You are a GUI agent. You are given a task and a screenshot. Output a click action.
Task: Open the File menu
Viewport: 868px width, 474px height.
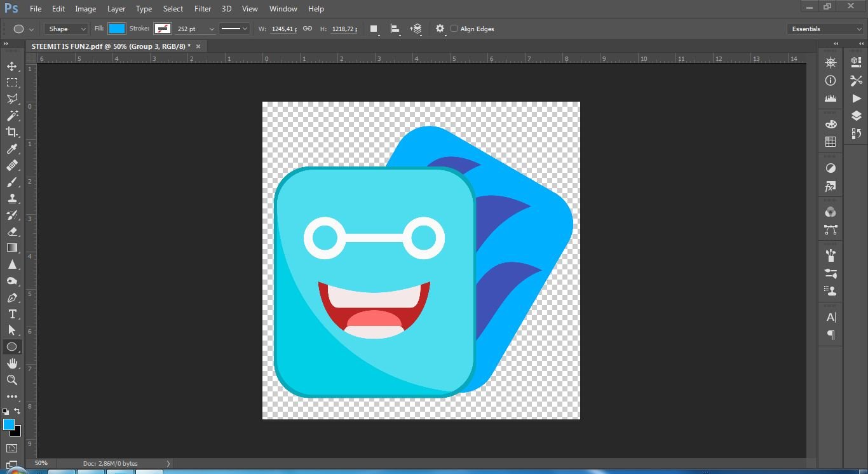pos(36,9)
